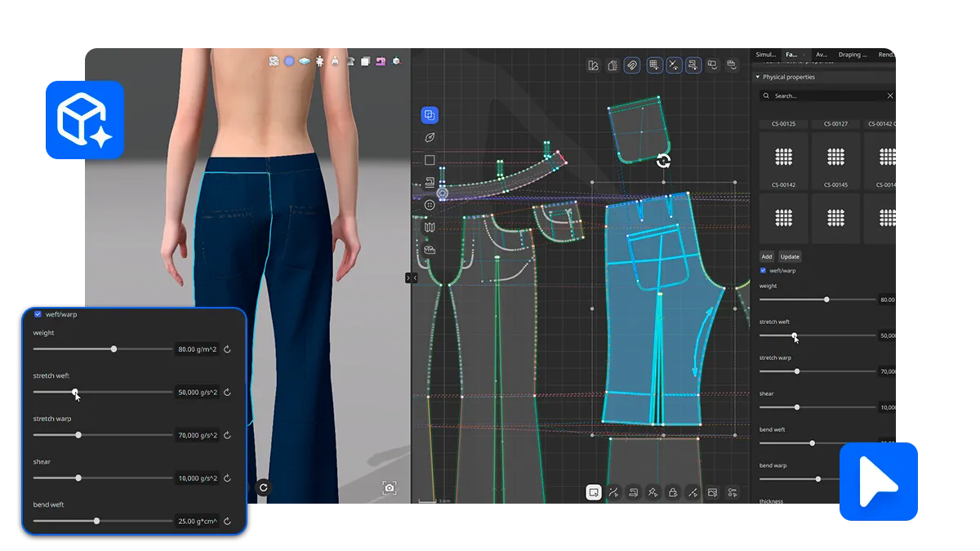
Task: Open the Draping tab
Action: 852,55
